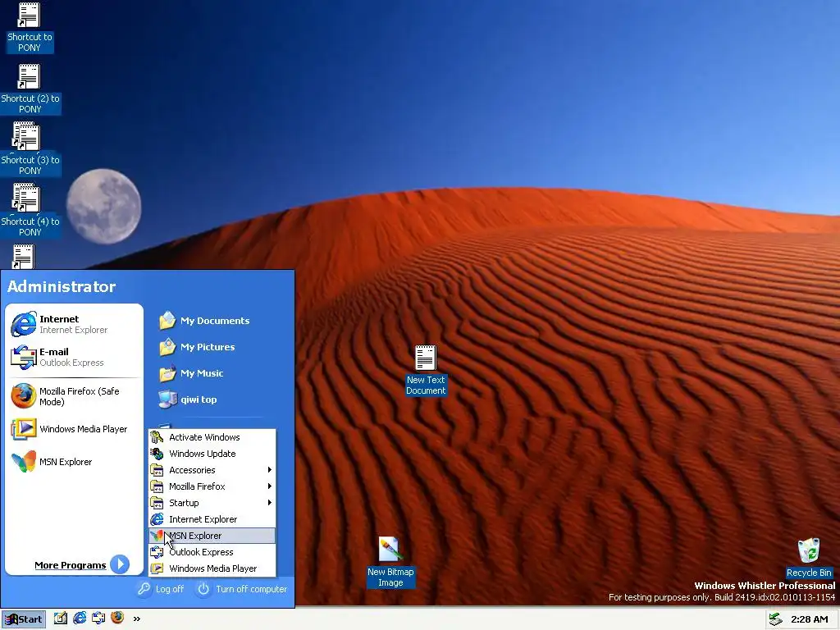Select the New Bitmap Image desktop icon
This screenshot has width=840, height=630.
[x=390, y=561]
